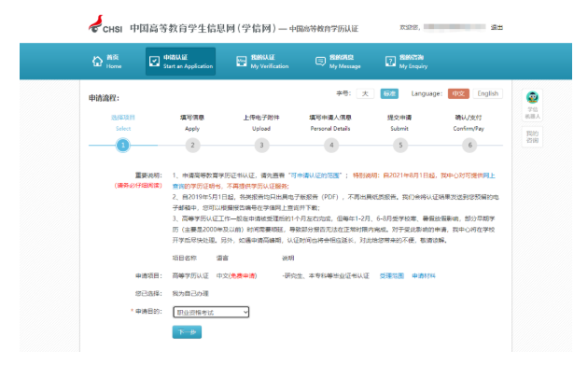This screenshot has height=365, width=588.
Task: Click the 申请流程 heading
Action: point(104,98)
